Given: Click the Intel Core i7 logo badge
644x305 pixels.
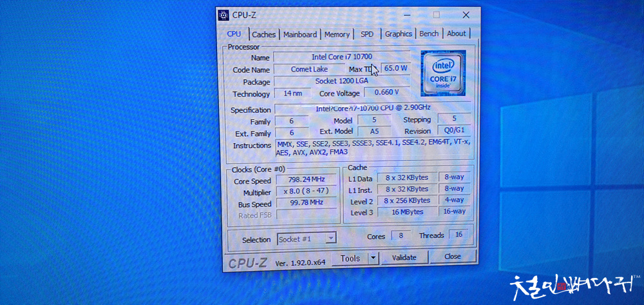Looking at the screenshot, I should click(x=443, y=73).
